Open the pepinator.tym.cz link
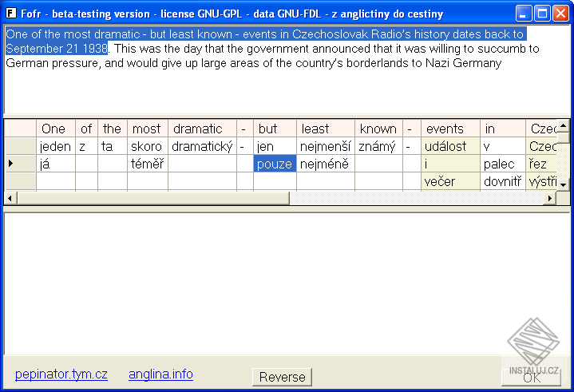 coord(61,374)
